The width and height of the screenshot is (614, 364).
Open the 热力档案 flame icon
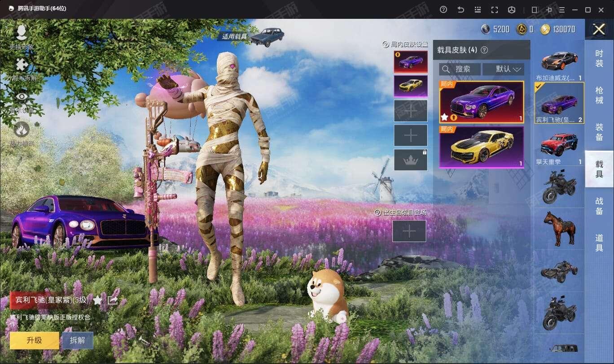(21, 129)
